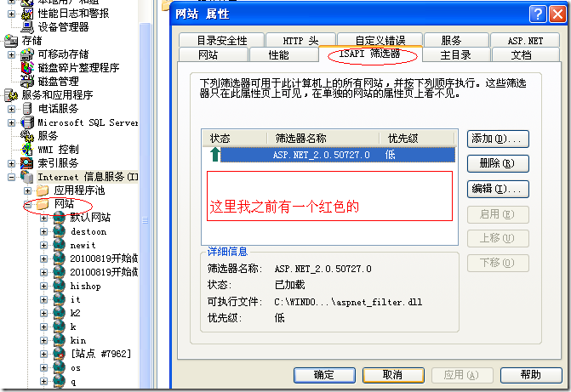Open the 服务 tab in properties

pos(456,40)
